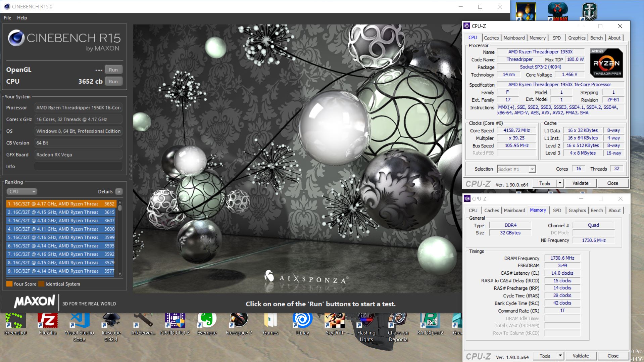Click Tools button in upper CPU-Z window

pos(545,183)
